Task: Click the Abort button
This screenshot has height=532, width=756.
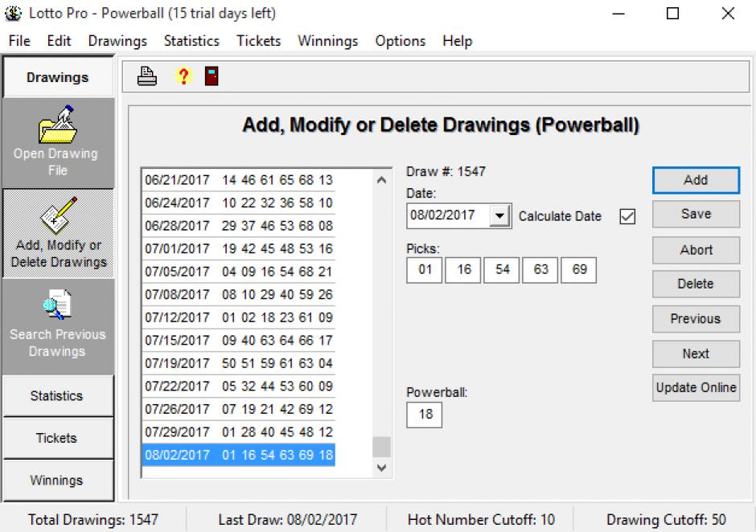Action: 696,250
